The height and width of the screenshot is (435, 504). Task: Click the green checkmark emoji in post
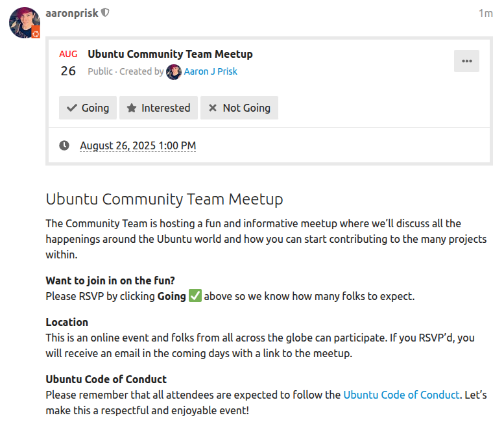click(x=195, y=295)
